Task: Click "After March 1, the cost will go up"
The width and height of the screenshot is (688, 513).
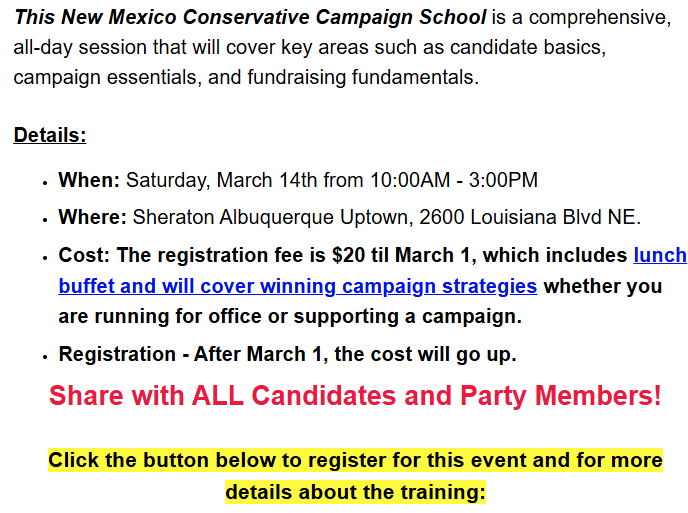Action: (x=355, y=354)
